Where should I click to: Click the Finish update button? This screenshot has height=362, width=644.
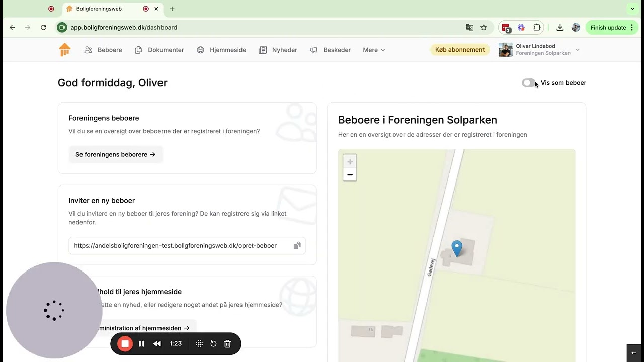(611, 28)
